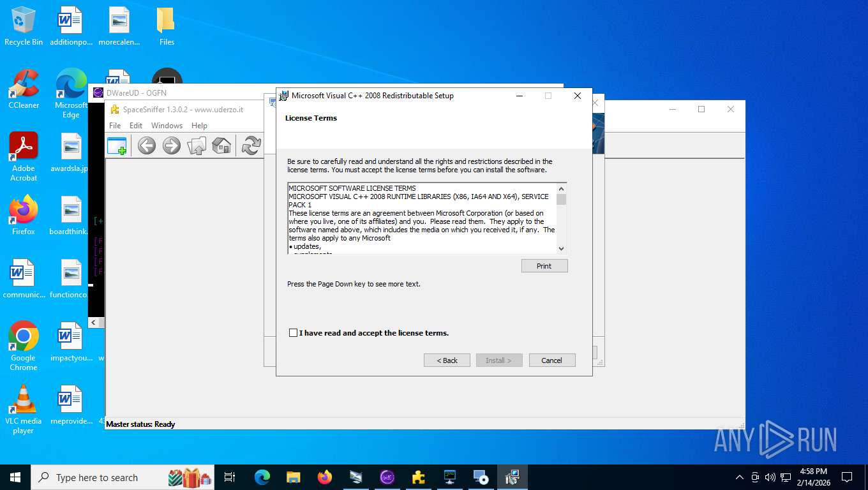This screenshot has height=490, width=868.
Task: Click the Visual C++ setup taskbar icon
Action: pos(512,477)
